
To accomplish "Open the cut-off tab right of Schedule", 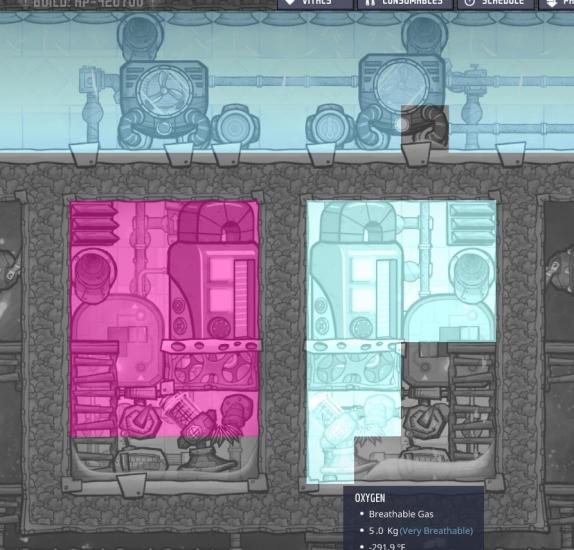I will [556, 4].
